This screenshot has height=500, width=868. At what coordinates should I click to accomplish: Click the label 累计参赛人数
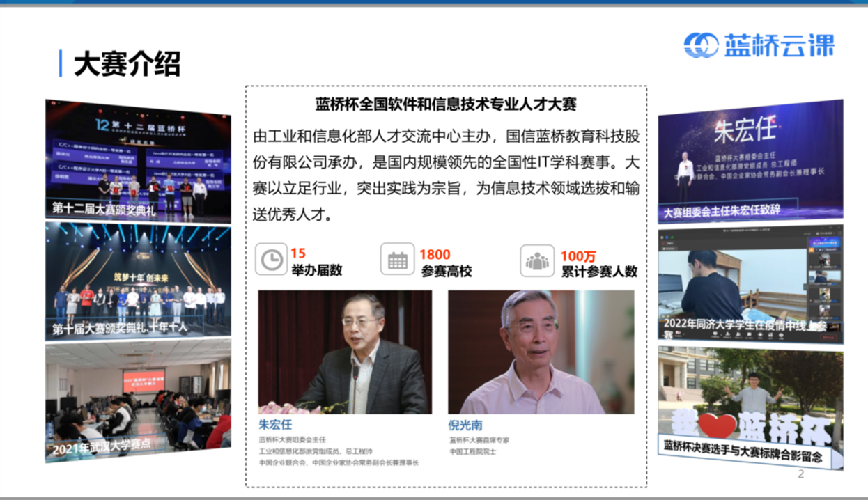(x=600, y=272)
